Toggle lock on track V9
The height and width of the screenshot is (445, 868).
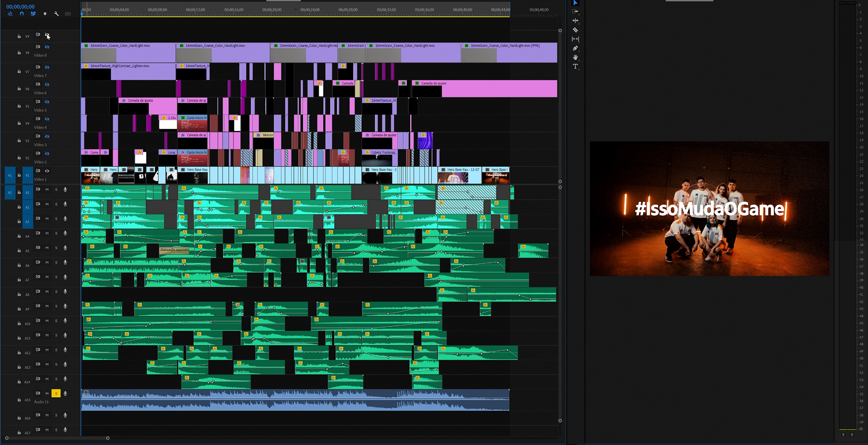(x=19, y=36)
